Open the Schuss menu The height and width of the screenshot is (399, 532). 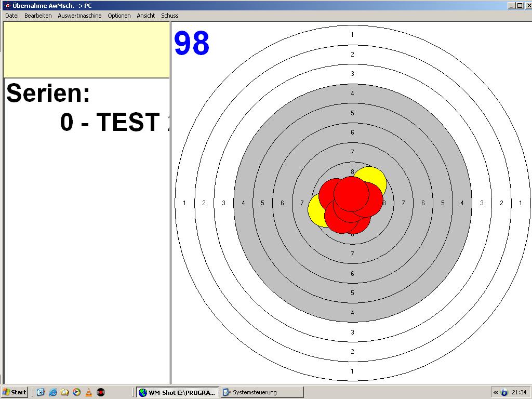pos(169,16)
